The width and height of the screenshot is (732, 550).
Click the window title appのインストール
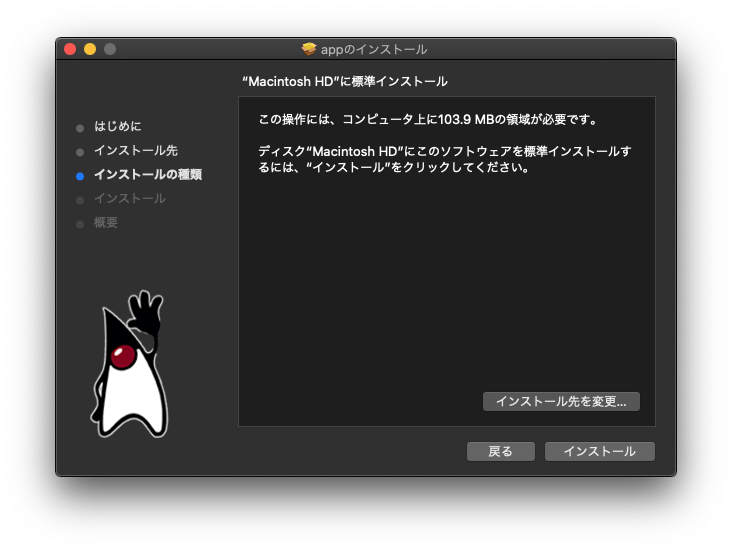374,49
